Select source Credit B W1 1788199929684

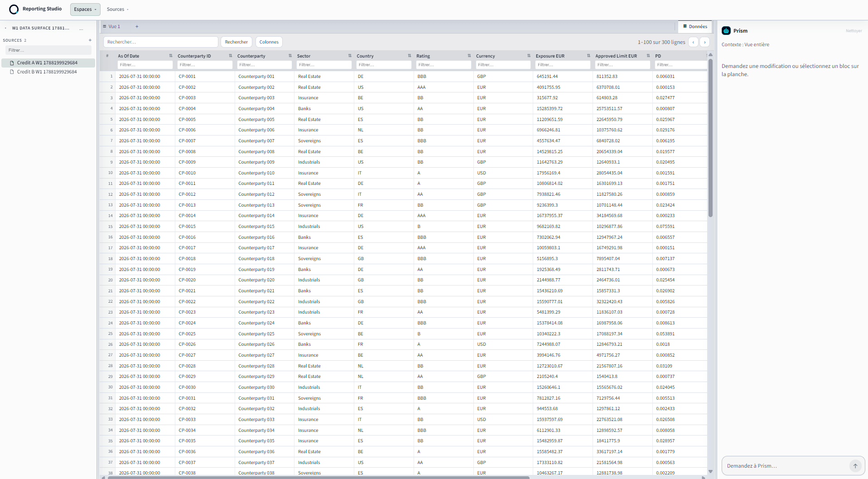click(x=48, y=72)
